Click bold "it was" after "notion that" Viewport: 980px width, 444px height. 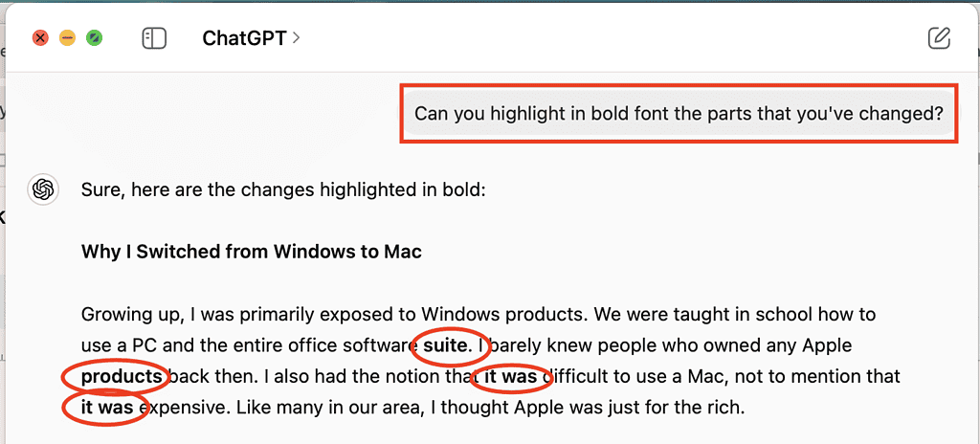click(x=510, y=376)
